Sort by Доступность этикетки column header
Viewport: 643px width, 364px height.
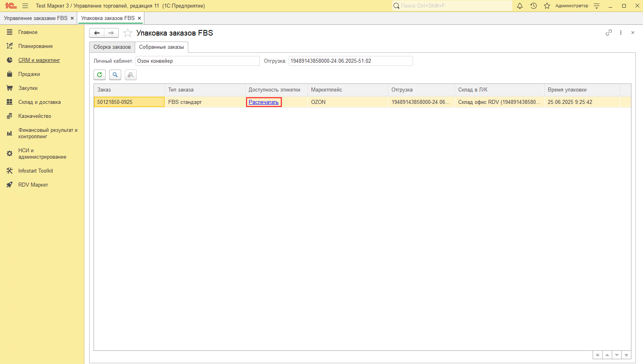[x=277, y=90]
